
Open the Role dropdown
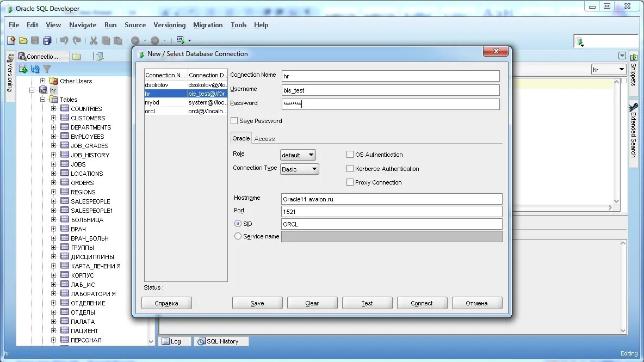pos(298,155)
